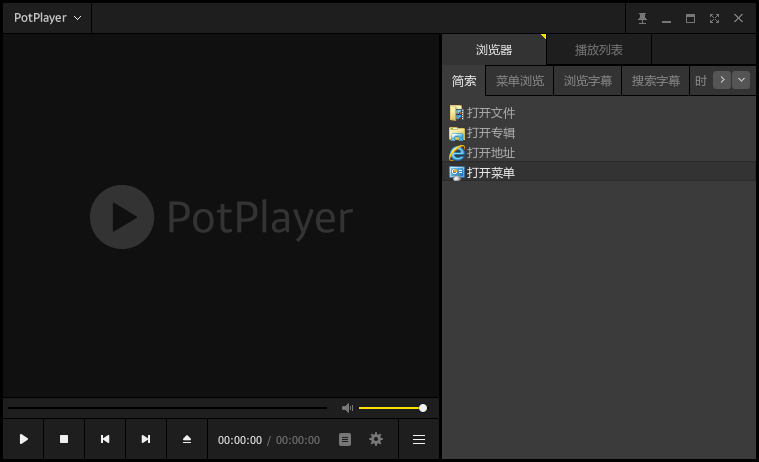The height and width of the screenshot is (462, 759).
Task: Open the 浏览字幕 tab
Action: point(588,81)
